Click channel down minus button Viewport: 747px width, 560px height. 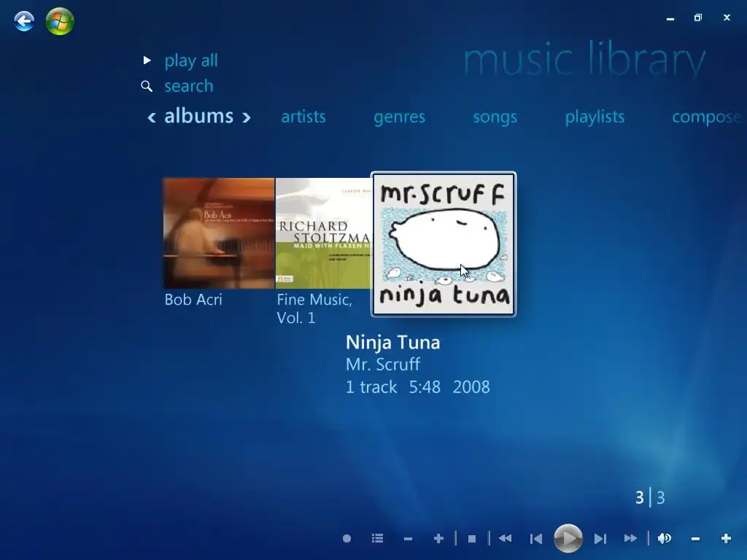[408, 539]
